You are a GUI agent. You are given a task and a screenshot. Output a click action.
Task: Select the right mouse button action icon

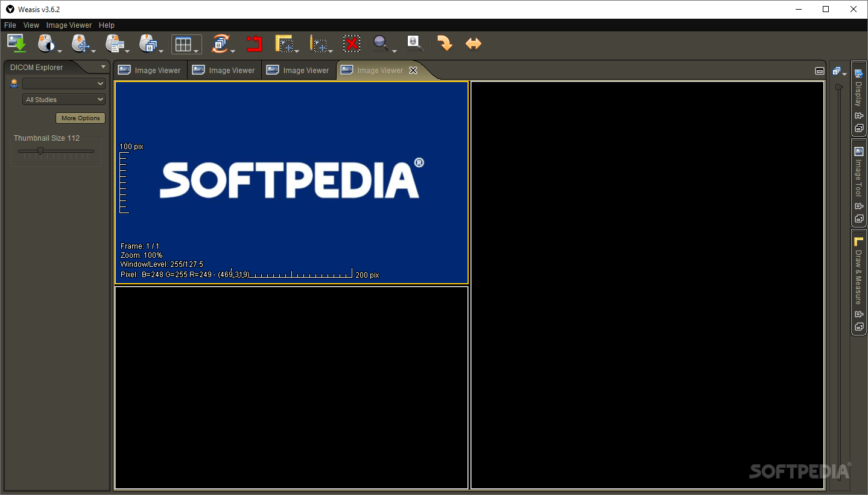113,43
